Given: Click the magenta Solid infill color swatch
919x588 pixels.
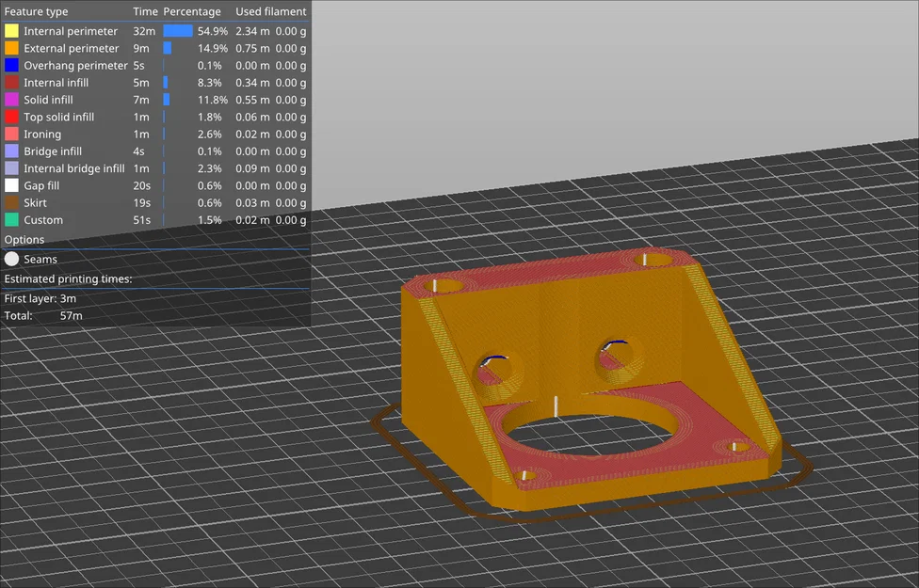Looking at the screenshot, I should [x=11, y=100].
